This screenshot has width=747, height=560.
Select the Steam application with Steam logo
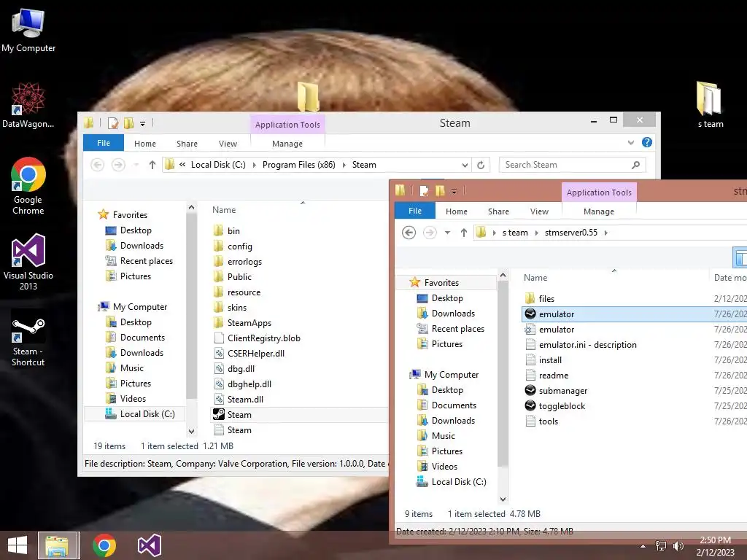[x=239, y=415]
